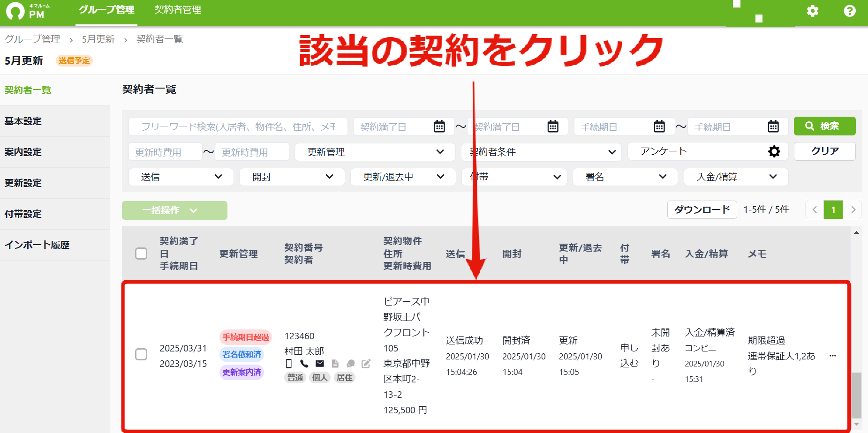
Task: Click page number 1 button
Action: click(x=833, y=209)
